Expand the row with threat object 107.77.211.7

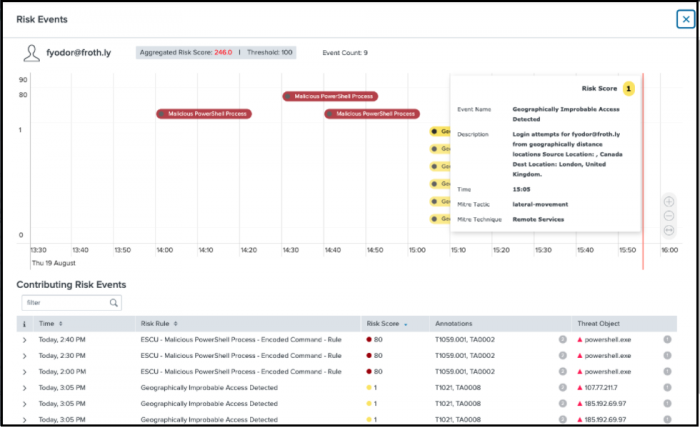click(25, 388)
